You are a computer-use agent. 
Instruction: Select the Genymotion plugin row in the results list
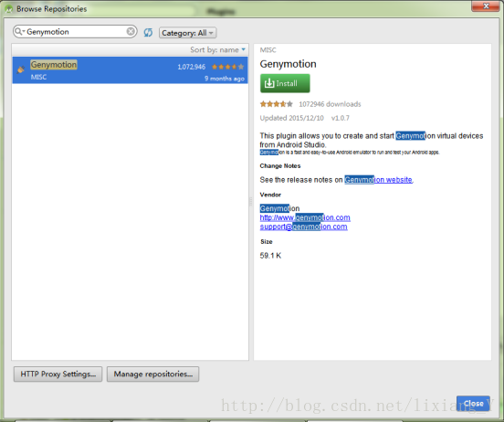click(x=130, y=70)
